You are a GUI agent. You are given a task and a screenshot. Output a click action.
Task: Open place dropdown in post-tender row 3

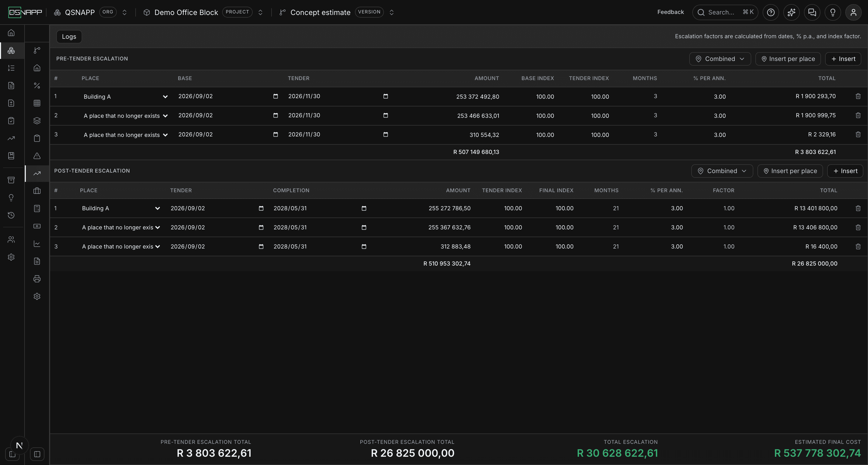[x=121, y=247]
